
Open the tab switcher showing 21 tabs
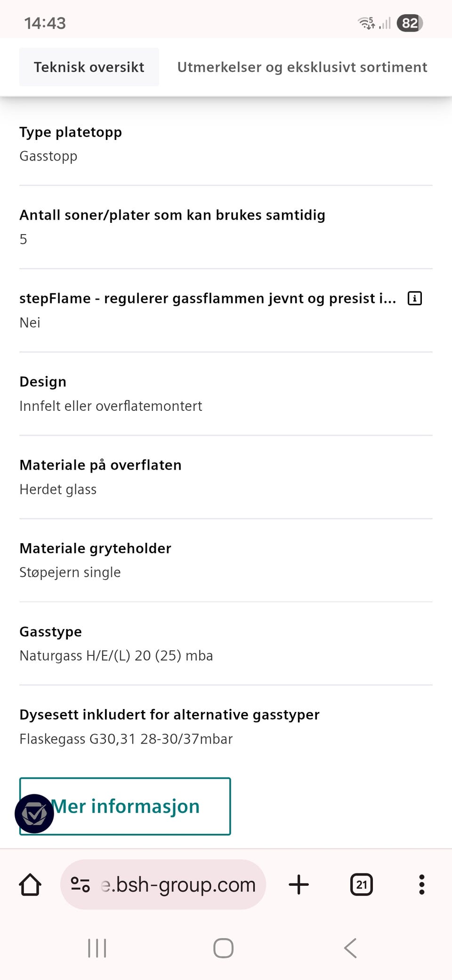click(361, 884)
